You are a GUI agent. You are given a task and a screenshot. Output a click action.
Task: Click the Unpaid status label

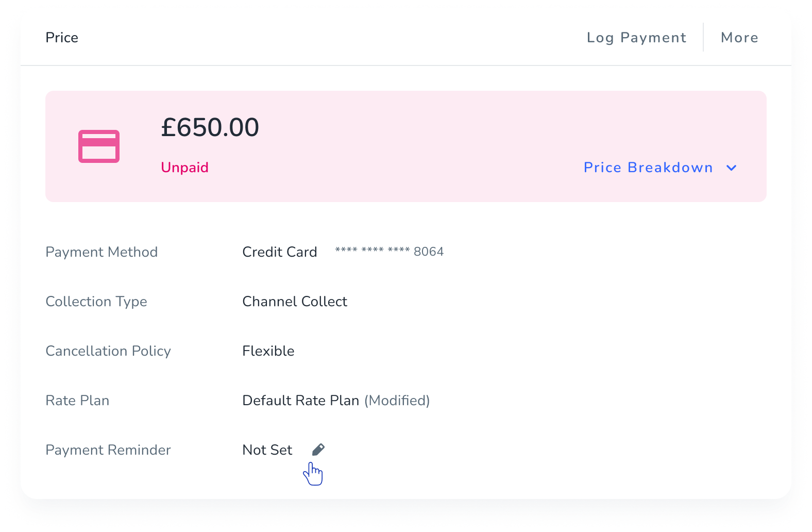click(x=184, y=168)
